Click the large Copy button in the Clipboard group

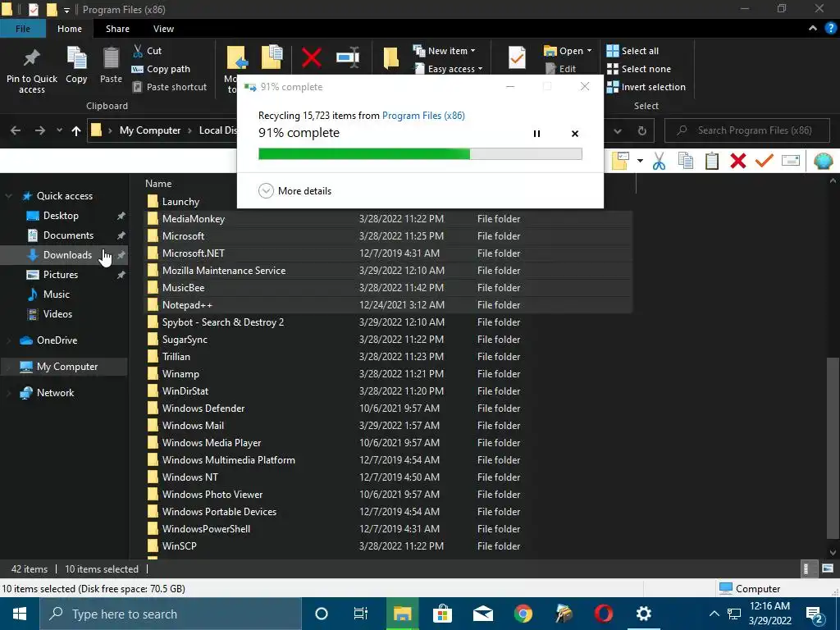click(x=76, y=66)
